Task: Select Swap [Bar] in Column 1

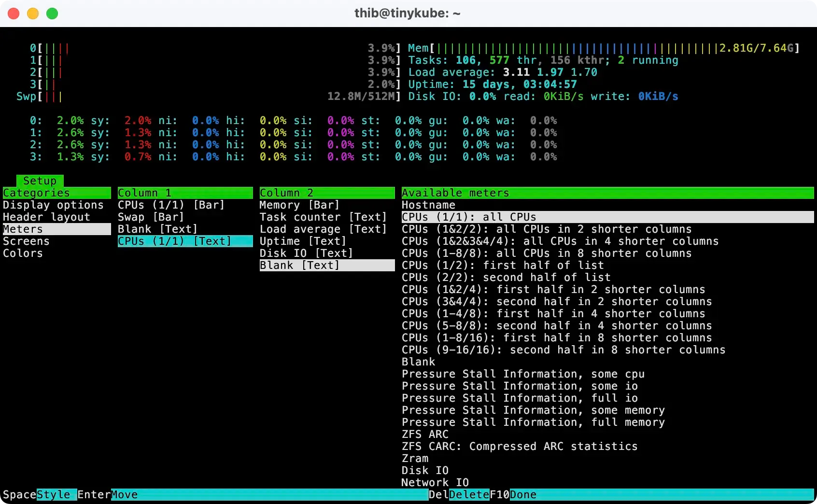Action: point(151,217)
